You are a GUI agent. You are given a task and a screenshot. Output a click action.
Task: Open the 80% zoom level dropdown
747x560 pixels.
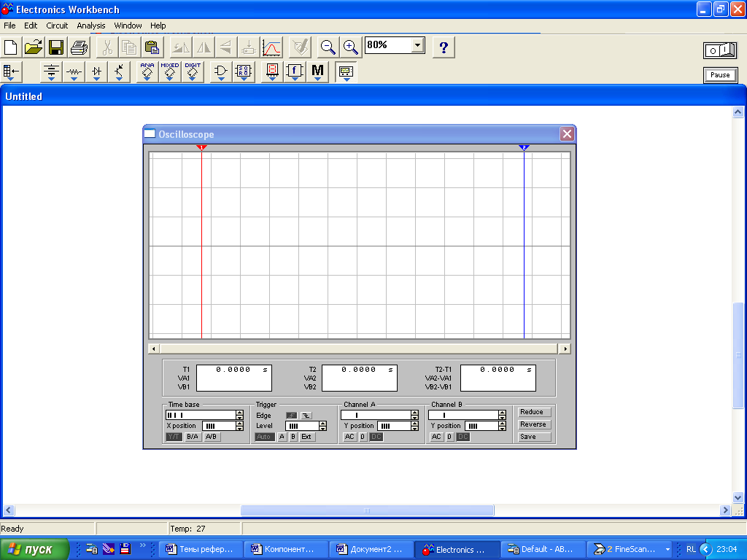coord(417,45)
